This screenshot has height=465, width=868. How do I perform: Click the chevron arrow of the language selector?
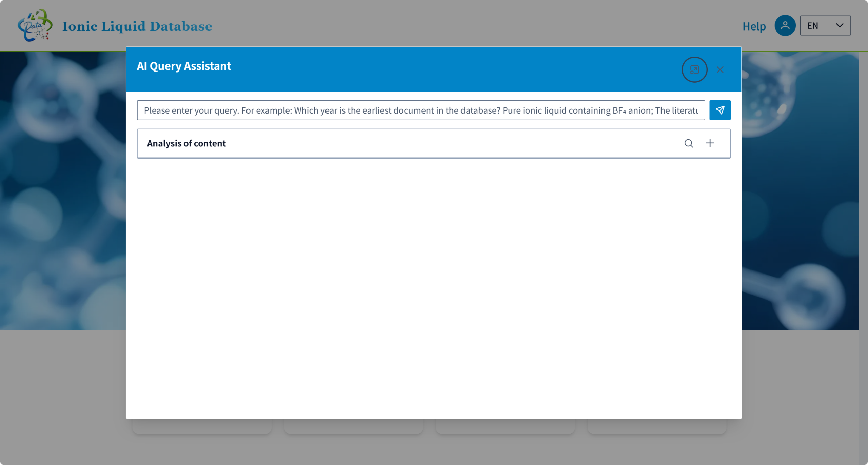tap(840, 25)
